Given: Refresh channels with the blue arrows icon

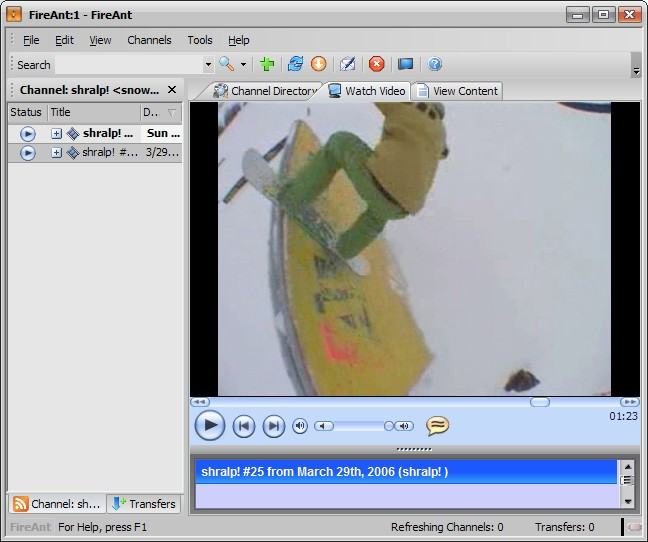Looking at the screenshot, I should point(295,64).
